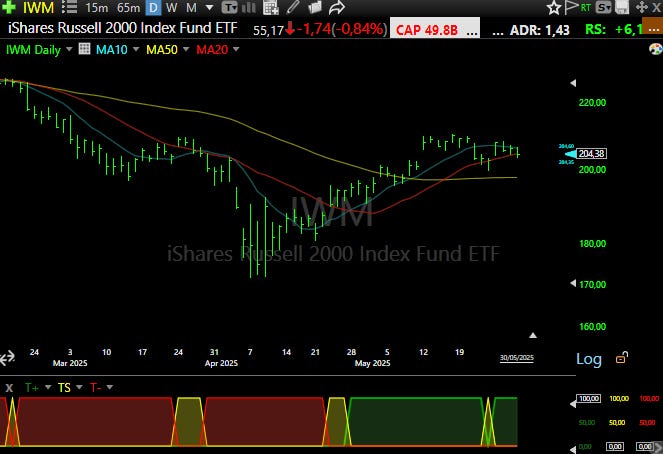Click the green RT realtime indicator
Screen dimensions: 663x454
pyautogui.click(x=586, y=8)
